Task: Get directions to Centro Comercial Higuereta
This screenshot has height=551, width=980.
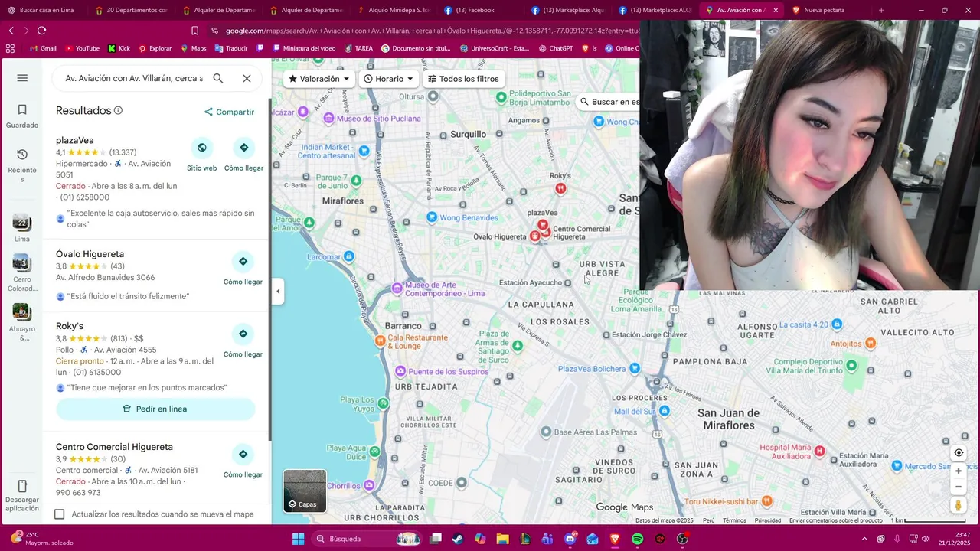Action: [243, 455]
